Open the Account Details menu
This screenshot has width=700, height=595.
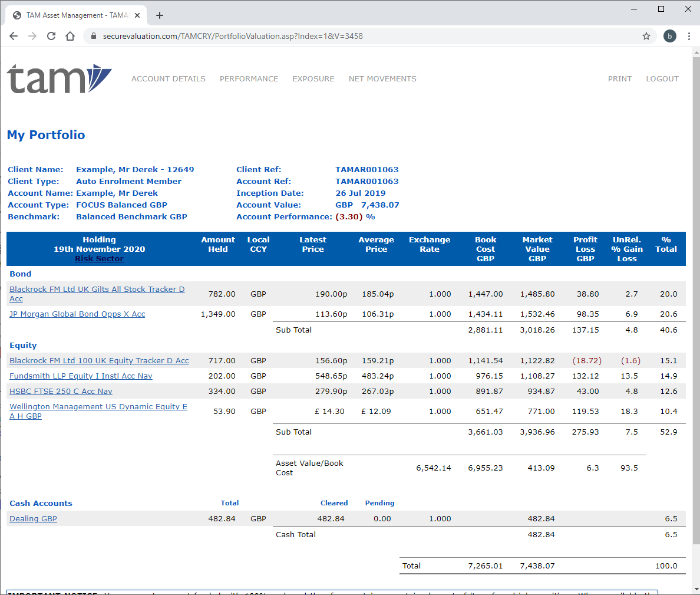(x=169, y=78)
